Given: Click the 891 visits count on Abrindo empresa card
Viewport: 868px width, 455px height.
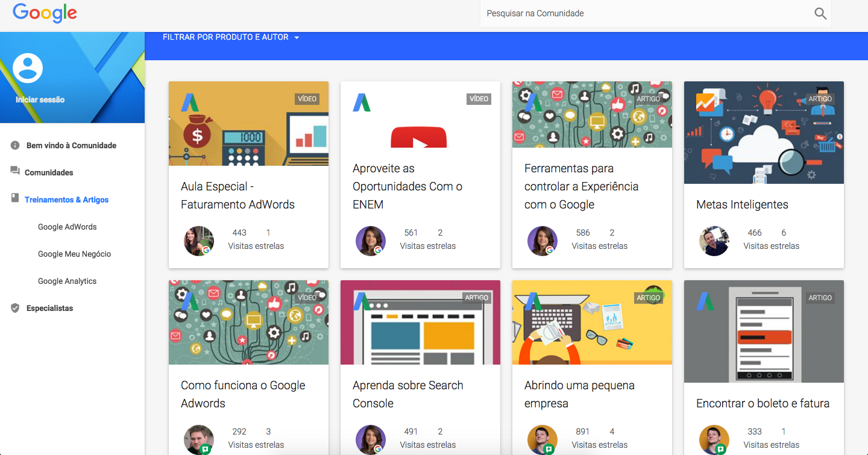Looking at the screenshot, I should (x=583, y=431).
